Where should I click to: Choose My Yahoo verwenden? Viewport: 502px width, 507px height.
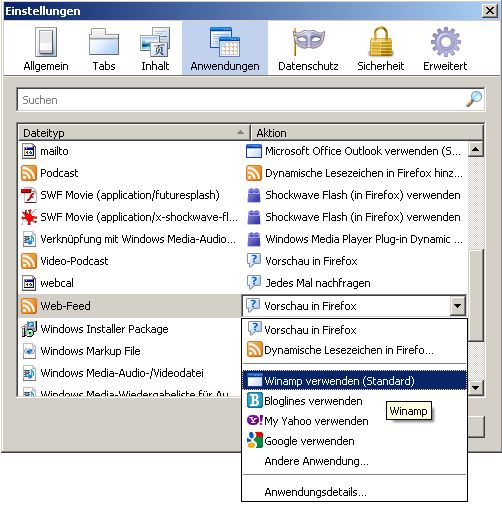coord(354,421)
